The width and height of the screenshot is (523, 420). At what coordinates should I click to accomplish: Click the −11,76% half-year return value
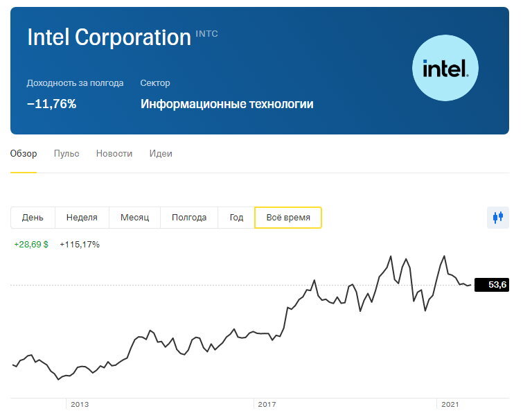click(x=51, y=105)
